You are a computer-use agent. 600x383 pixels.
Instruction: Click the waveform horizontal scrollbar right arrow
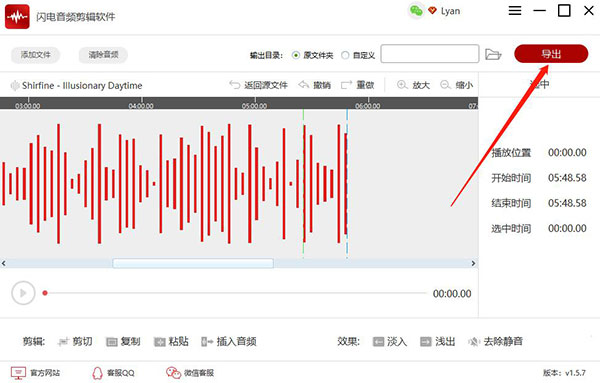(473, 263)
